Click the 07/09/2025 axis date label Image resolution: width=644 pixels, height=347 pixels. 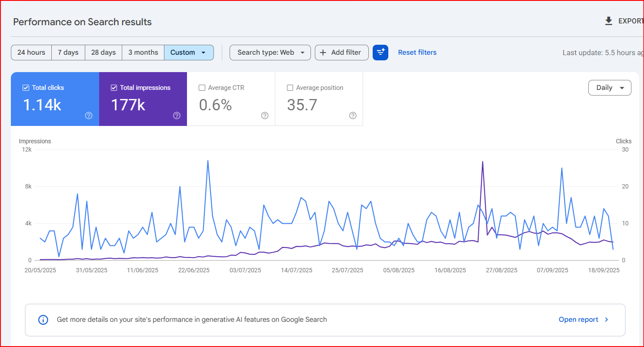click(552, 270)
